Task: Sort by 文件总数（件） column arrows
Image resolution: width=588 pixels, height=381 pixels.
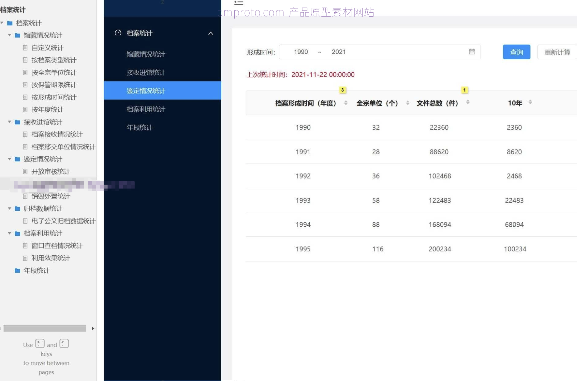Action: click(x=468, y=102)
